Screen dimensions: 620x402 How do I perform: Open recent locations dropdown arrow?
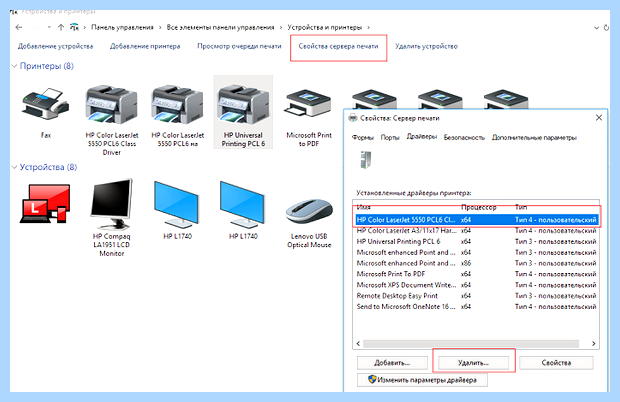[49, 27]
